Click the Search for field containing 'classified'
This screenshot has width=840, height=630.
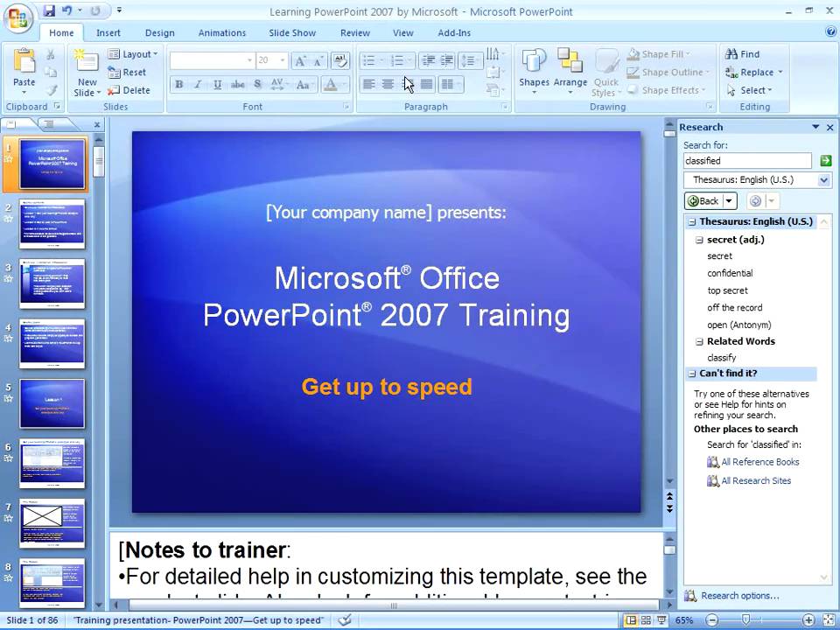point(747,161)
